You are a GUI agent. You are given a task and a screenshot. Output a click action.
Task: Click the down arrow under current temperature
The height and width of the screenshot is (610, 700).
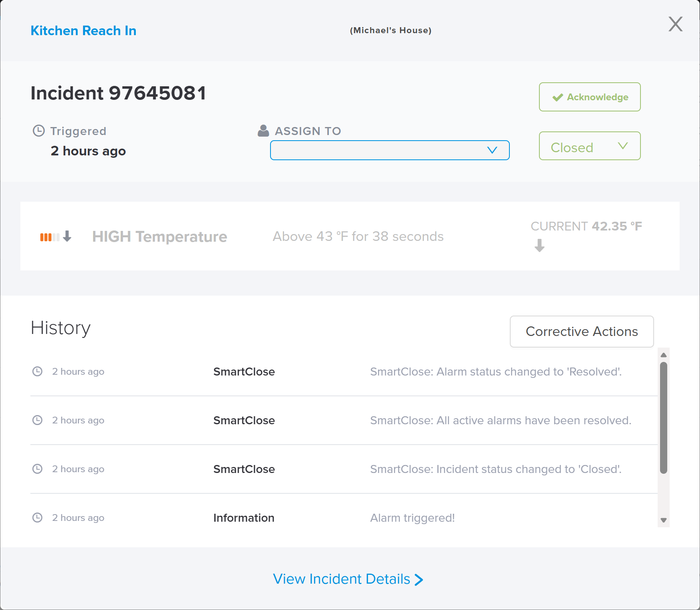click(539, 245)
